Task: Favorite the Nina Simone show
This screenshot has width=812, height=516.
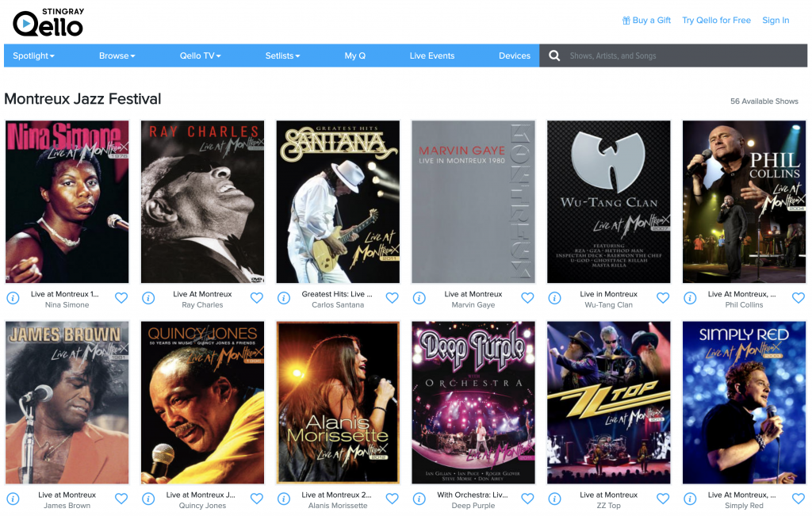Action: [121, 297]
